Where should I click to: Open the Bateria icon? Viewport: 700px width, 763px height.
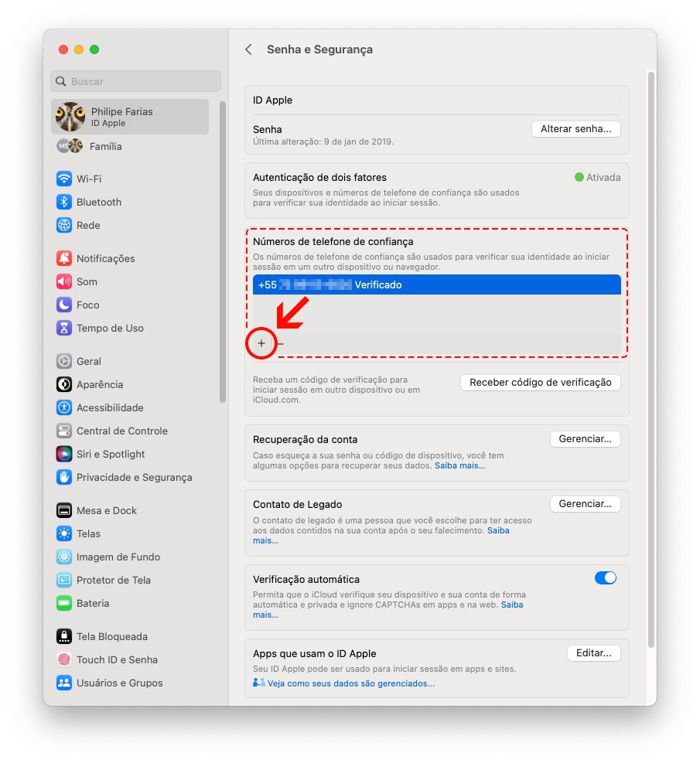[x=63, y=604]
